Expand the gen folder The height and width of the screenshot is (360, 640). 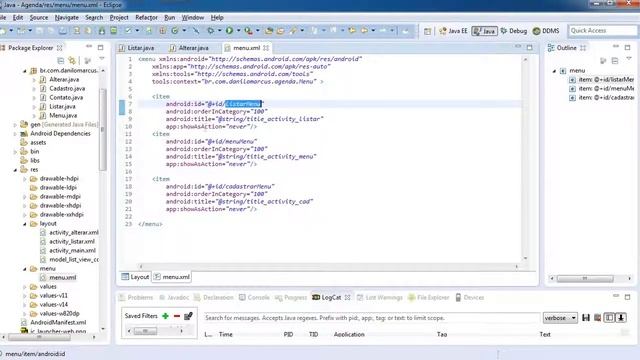click(x=16, y=124)
